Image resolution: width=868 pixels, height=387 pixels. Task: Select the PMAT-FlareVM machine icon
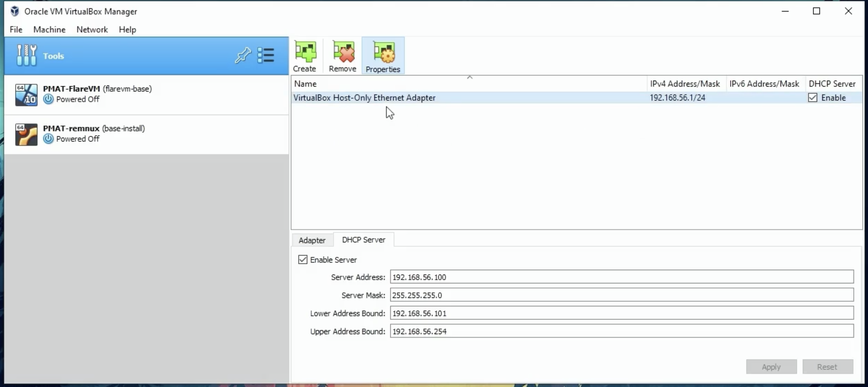tap(26, 95)
